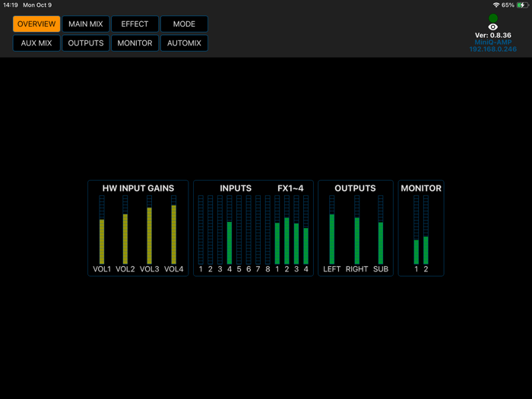Click the green connection status indicator
The height and width of the screenshot is (399, 532).
[493, 18]
